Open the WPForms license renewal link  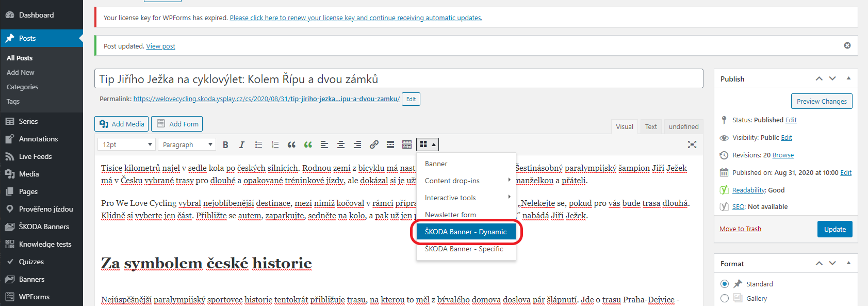[x=356, y=18]
